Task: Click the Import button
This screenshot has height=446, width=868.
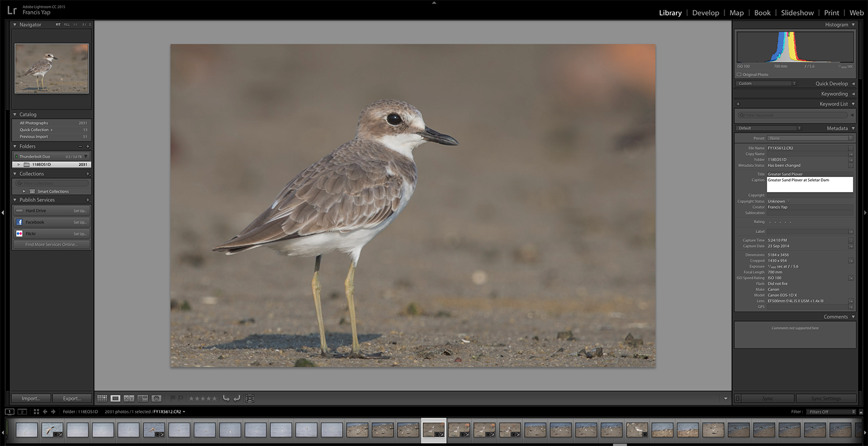Action: point(31,399)
